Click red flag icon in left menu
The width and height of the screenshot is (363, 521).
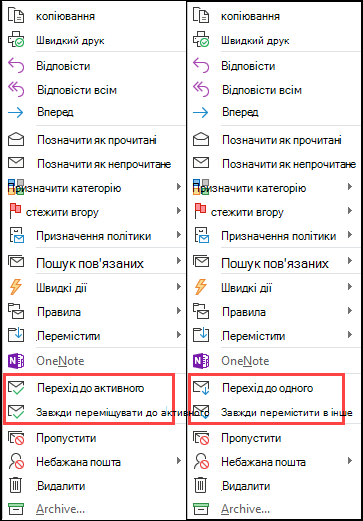tap(15, 211)
